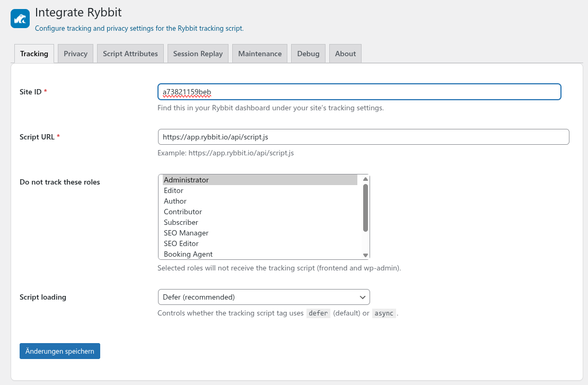Open the Session Replay tab
The image size is (588, 385).
(198, 54)
